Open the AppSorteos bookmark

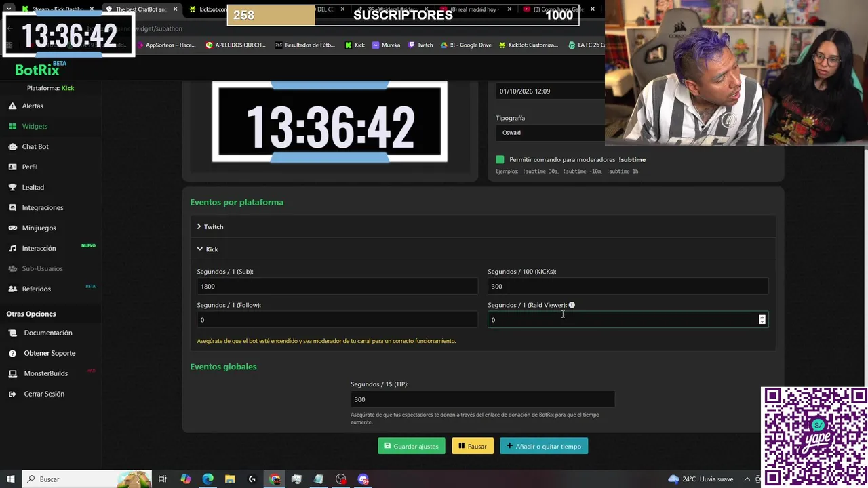[x=166, y=45]
